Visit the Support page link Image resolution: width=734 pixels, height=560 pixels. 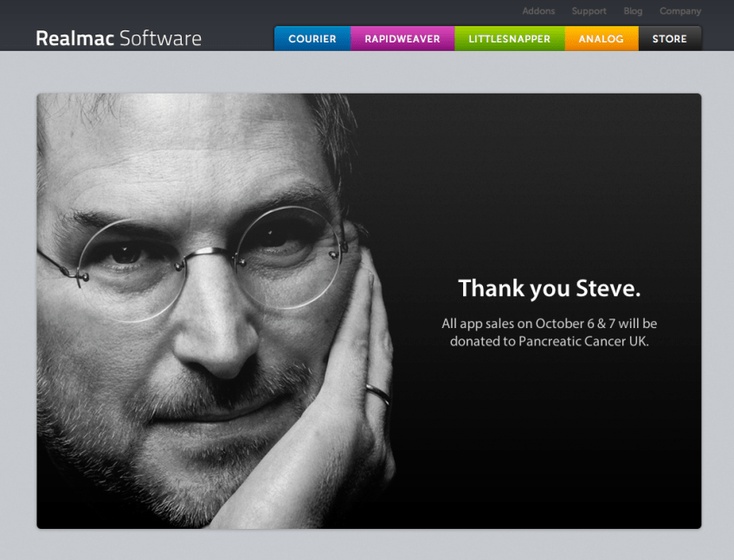coord(589,11)
